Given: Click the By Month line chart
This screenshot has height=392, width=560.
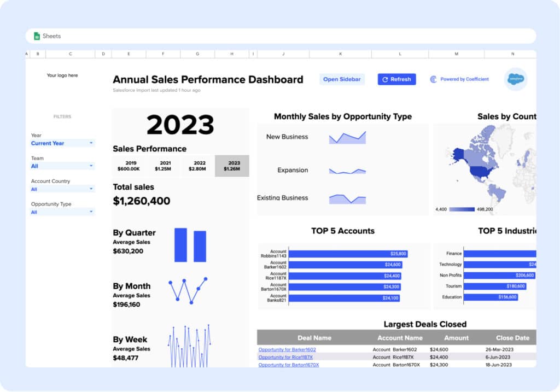Looking at the screenshot, I should pos(188,290).
